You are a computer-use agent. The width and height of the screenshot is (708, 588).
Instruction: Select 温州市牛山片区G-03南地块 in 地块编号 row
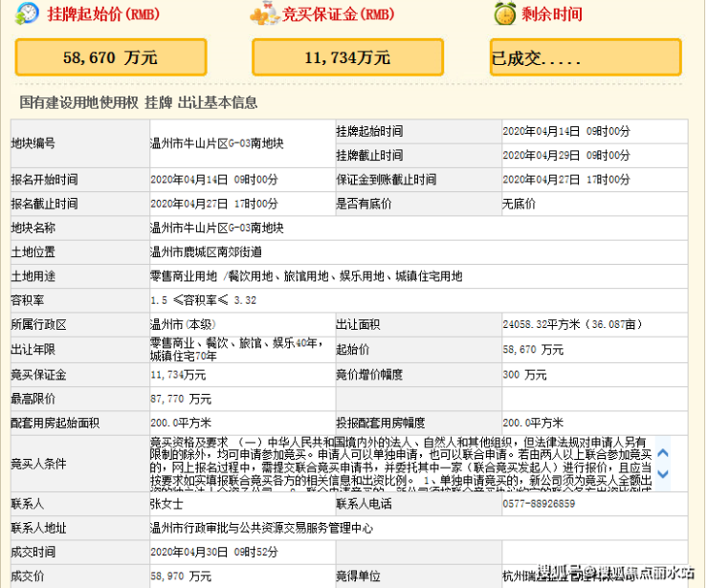(x=217, y=143)
